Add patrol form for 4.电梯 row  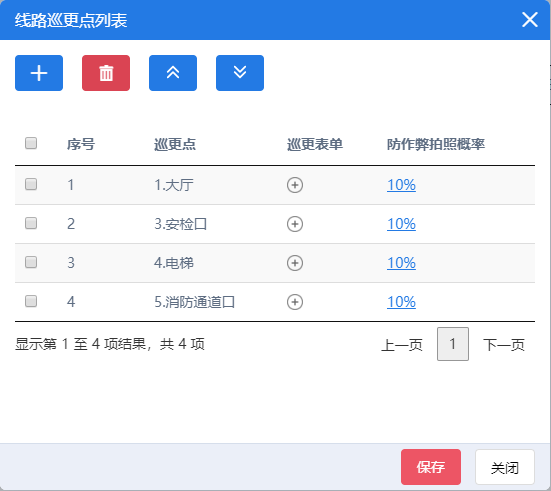pyautogui.click(x=295, y=263)
